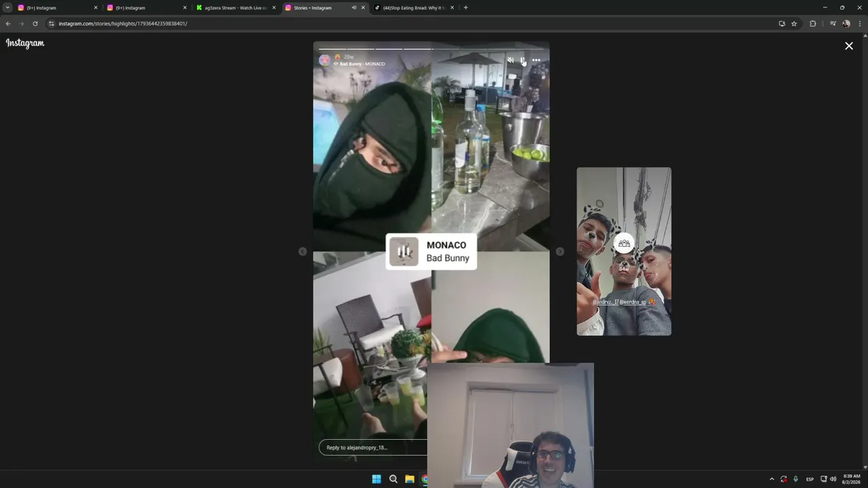
Task: Click the Instagram logo
Action: [x=25, y=43]
